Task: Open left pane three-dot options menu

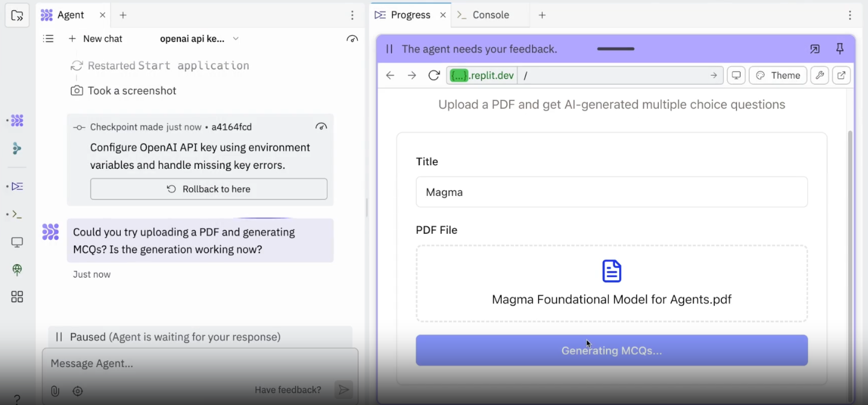Action: click(352, 15)
